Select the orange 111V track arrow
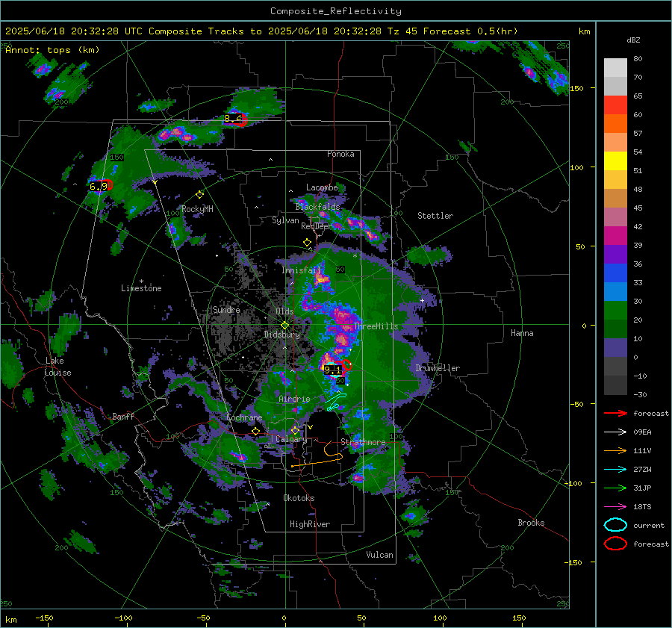This screenshot has height=628, width=672. [x=615, y=450]
